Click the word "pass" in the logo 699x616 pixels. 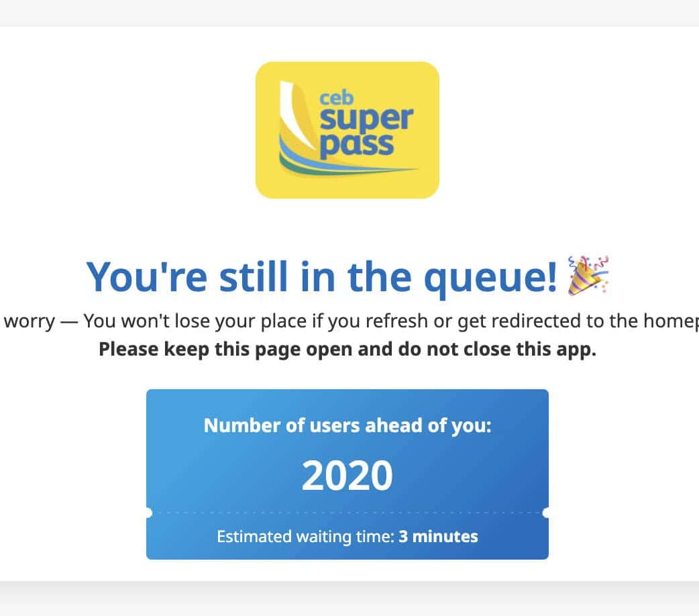[356, 144]
